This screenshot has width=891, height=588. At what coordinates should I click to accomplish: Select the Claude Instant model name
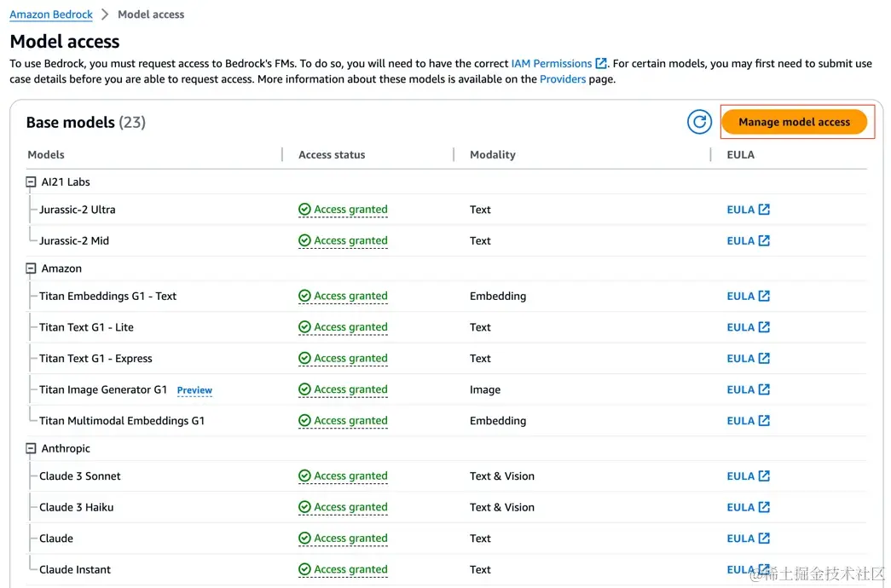(x=75, y=570)
